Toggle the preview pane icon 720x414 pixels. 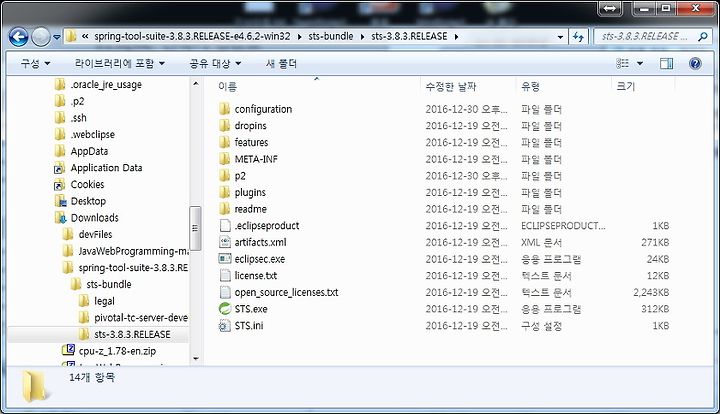666,63
